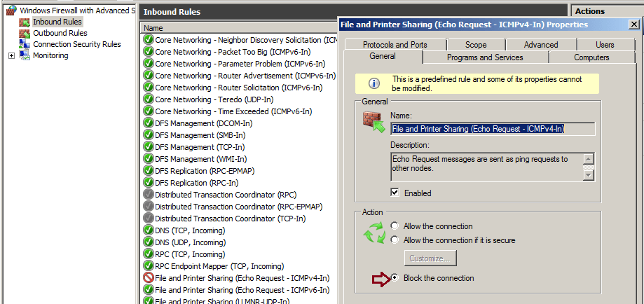Open the Protocols and Ports tab
The image size is (644, 304).
click(x=395, y=44)
